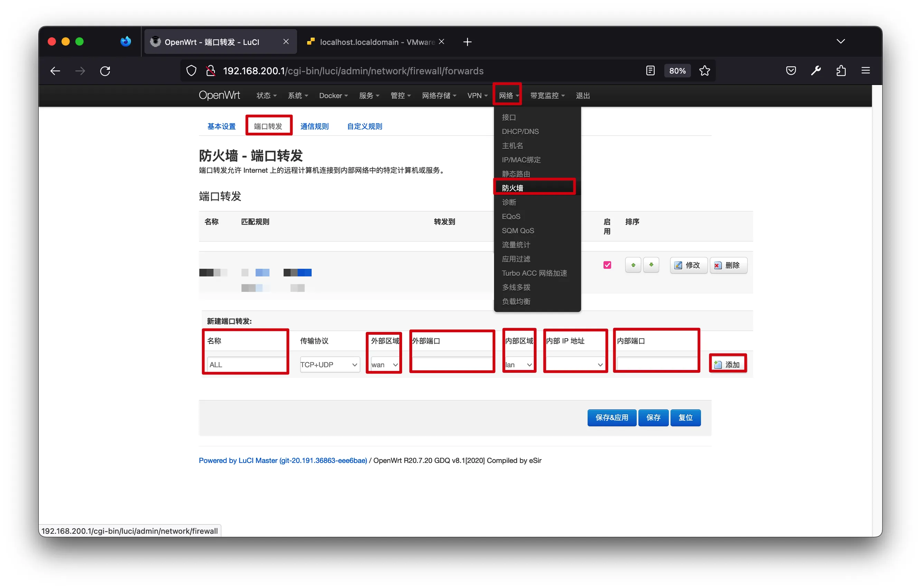Toggle the 启用 checkbox for the rule
Viewport: 921px width, 588px height.
pyautogui.click(x=607, y=265)
